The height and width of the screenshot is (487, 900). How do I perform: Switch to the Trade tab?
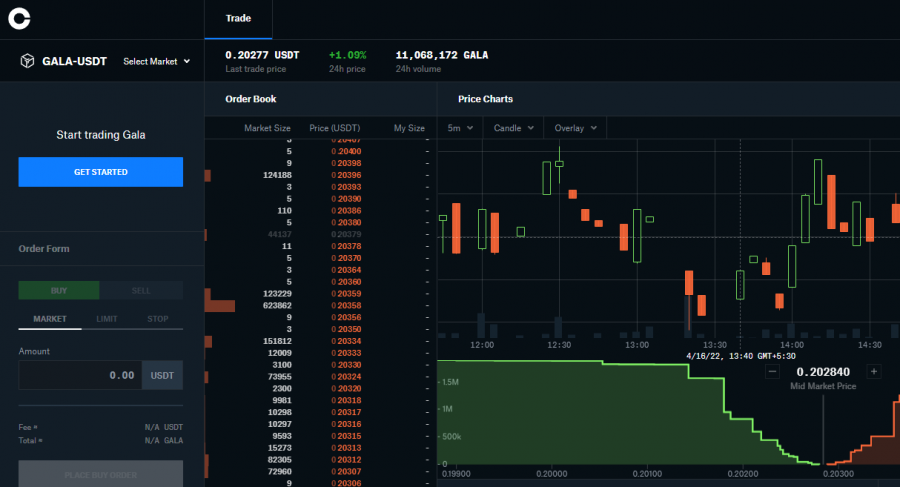(238, 18)
